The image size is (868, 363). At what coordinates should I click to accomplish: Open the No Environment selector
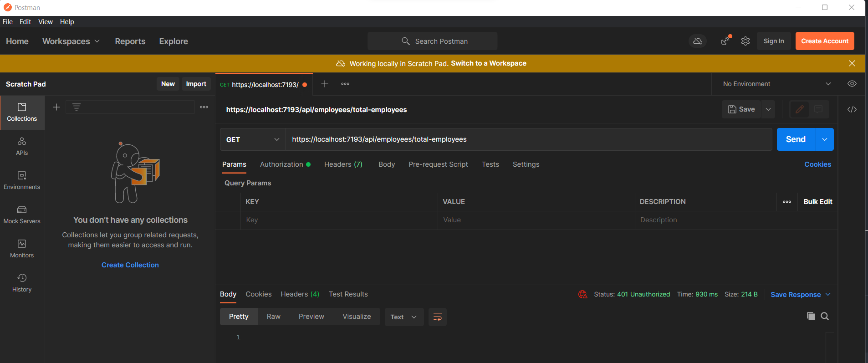[x=776, y=84]
